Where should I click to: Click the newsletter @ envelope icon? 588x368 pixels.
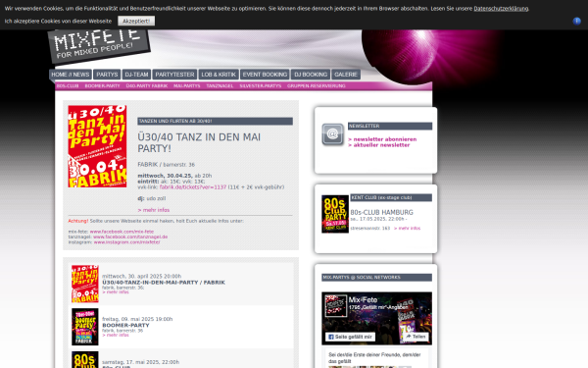pos(332,134)
